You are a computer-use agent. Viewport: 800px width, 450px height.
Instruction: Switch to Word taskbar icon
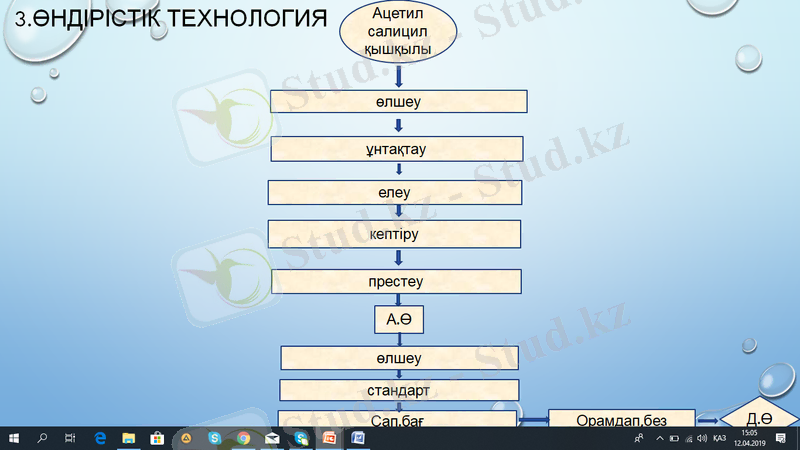click(358, 438)
